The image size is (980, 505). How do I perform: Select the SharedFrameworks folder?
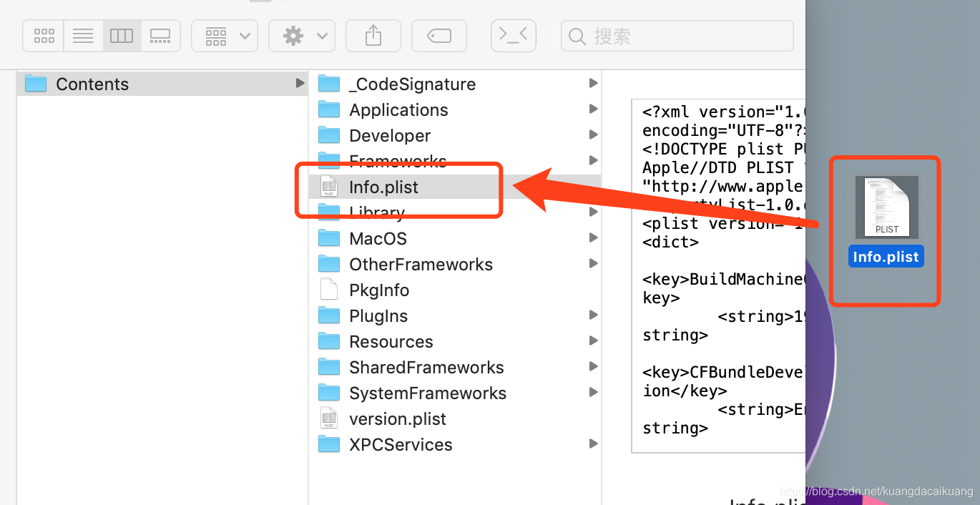click(x=455, y=367)
